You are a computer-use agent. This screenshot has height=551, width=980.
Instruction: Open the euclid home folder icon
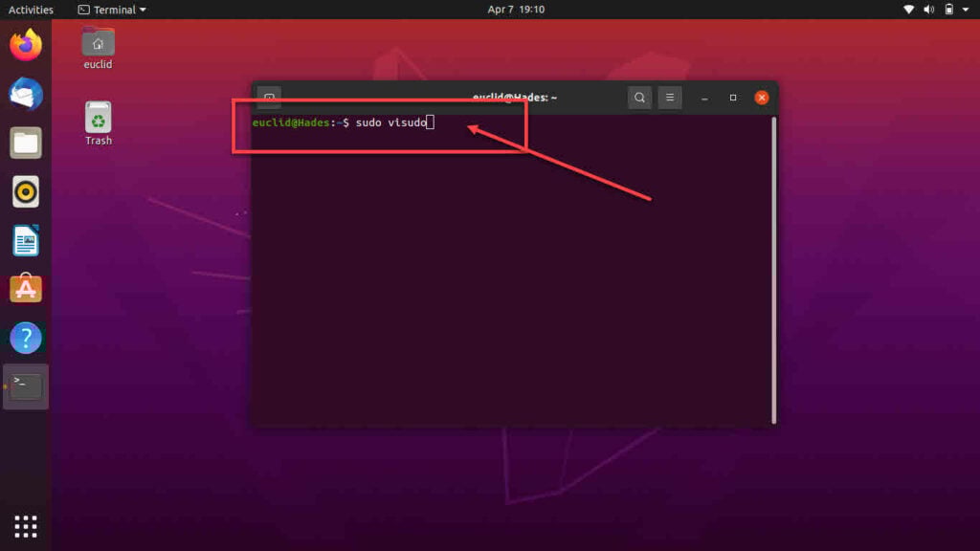(x=99, y=48)
